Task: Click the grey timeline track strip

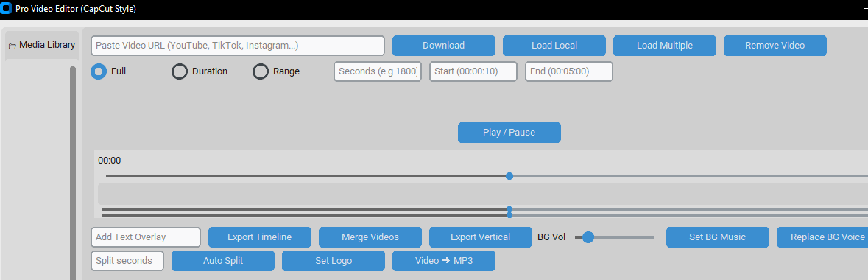Action: tap(483, 194)
